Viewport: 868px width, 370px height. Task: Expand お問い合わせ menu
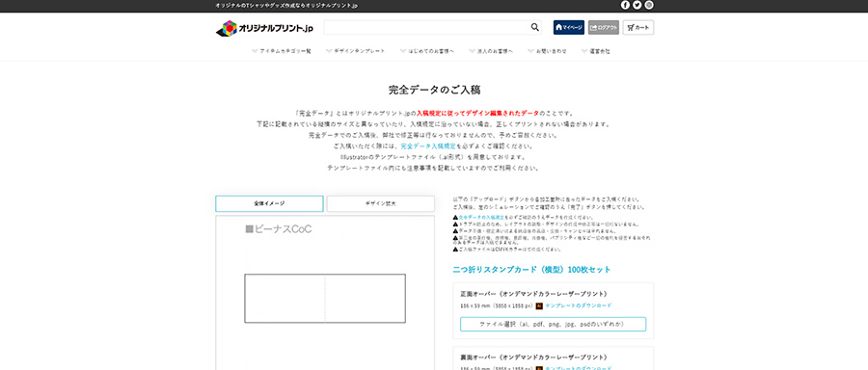[547, 51]
